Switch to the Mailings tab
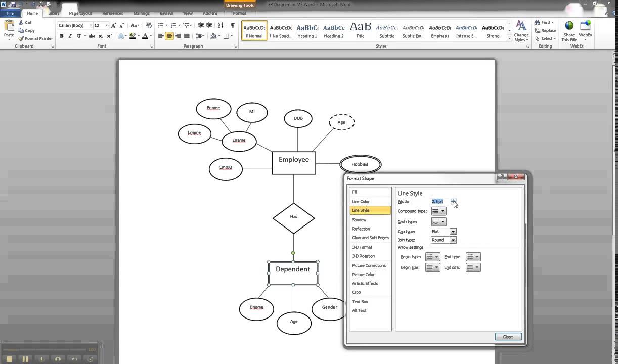 142,13
